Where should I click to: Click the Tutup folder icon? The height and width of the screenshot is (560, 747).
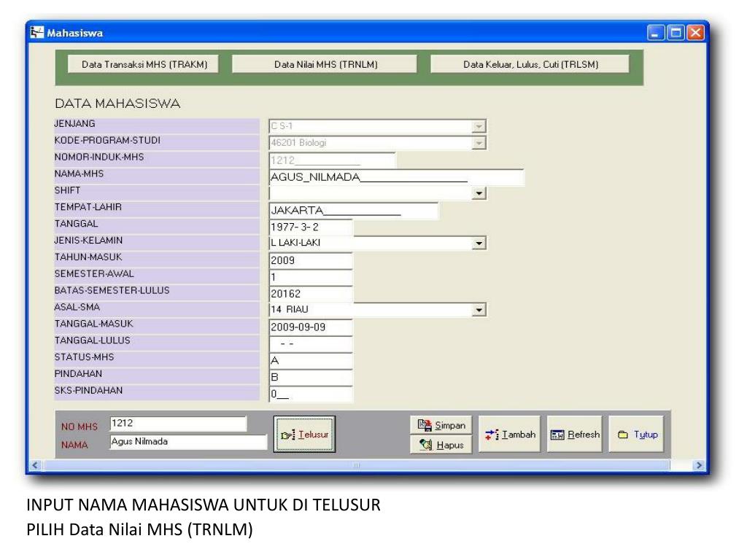[x=623, y=435]
